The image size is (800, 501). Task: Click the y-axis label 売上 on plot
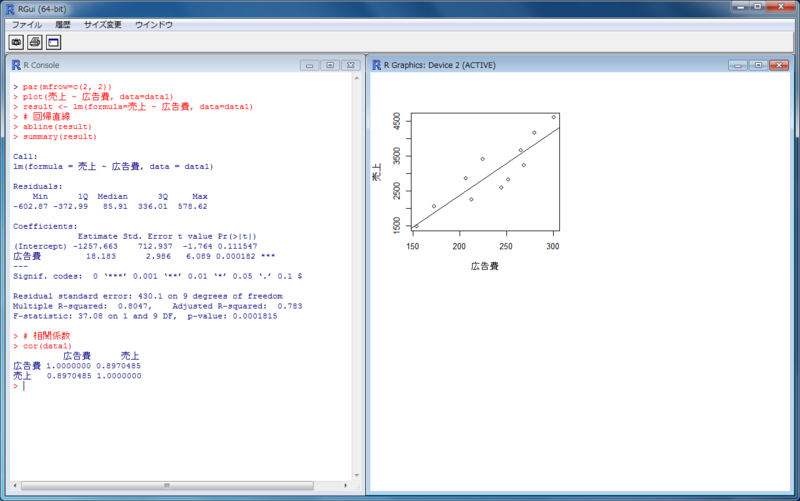pyautogui.click(x=377, y=172)
